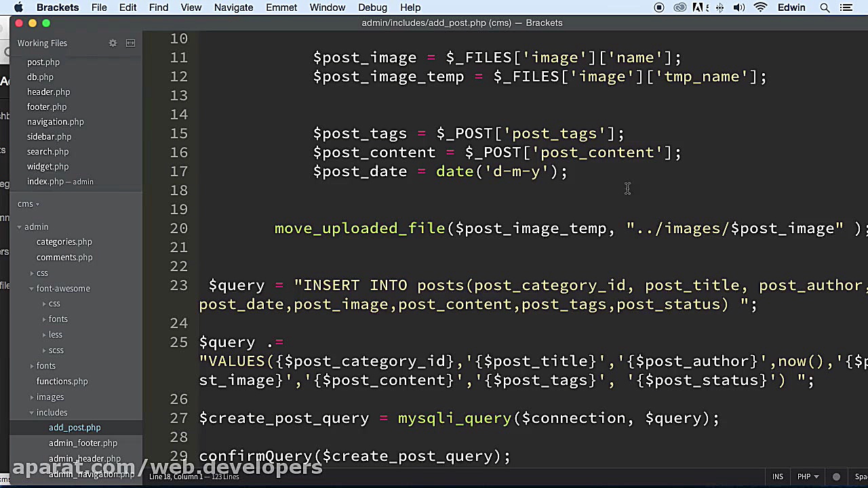Open search.php in Working Files

tap(47, 152)
